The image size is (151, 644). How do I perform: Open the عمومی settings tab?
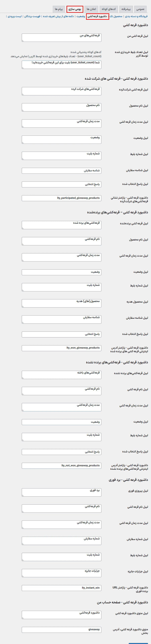[140, 9]
